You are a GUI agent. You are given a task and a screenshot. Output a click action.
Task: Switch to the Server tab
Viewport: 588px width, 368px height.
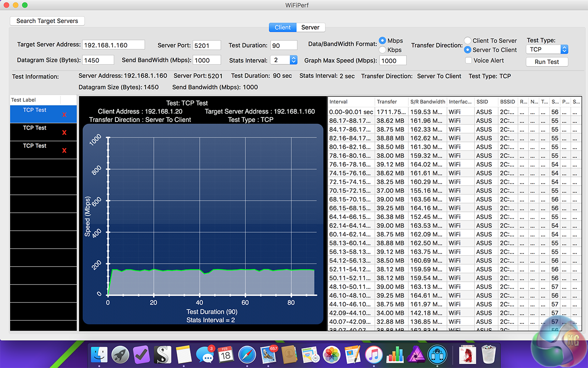(x=310, y=28)
